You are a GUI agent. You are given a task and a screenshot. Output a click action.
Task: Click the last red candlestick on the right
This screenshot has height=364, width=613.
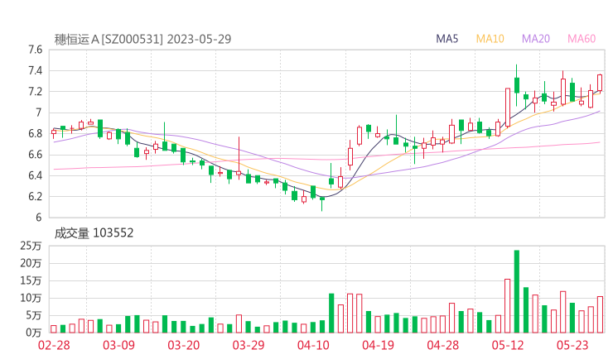600,83
